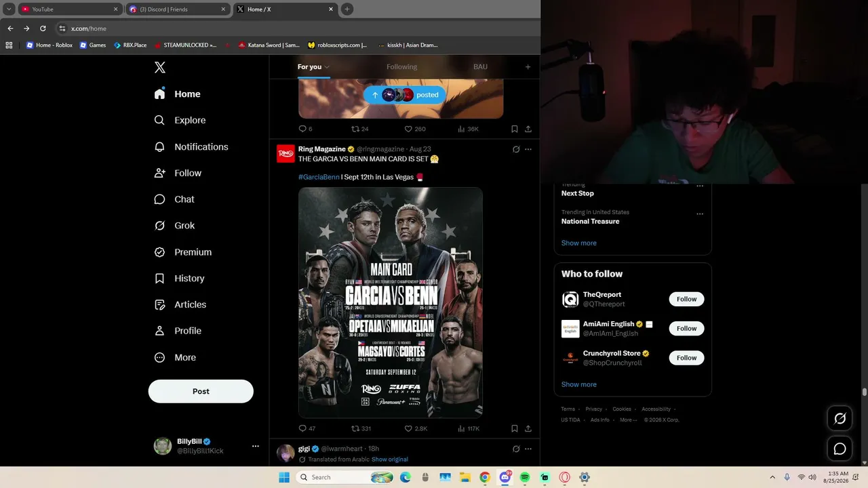Reply to the post with 6 replies

[x=306, y=129]
